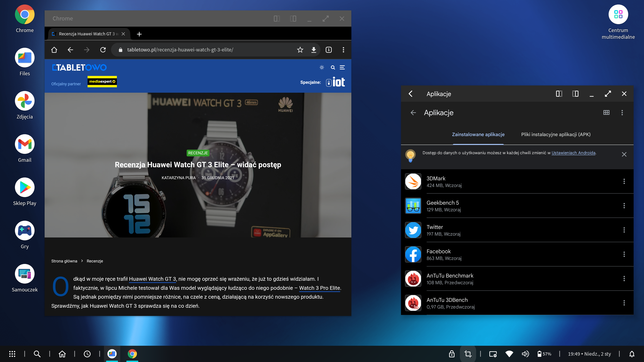Click Recenzje breadcrumb link
644x362 pixels.
click(x=95, y=261)
